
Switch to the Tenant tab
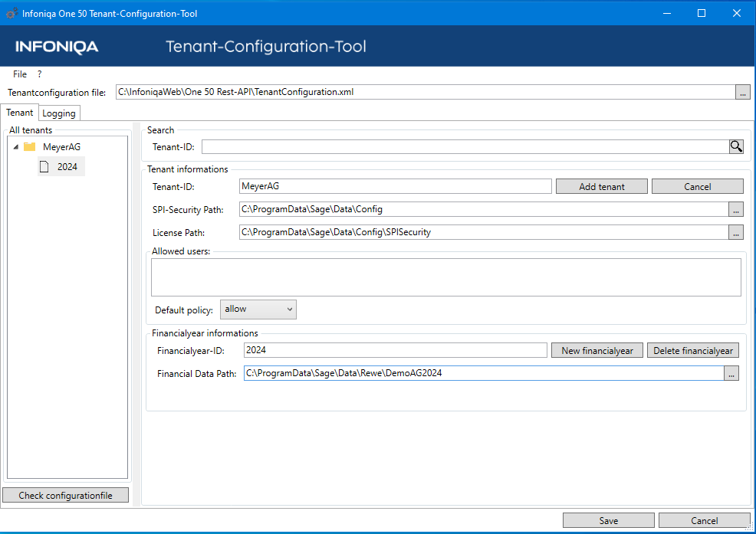[19, 113]
